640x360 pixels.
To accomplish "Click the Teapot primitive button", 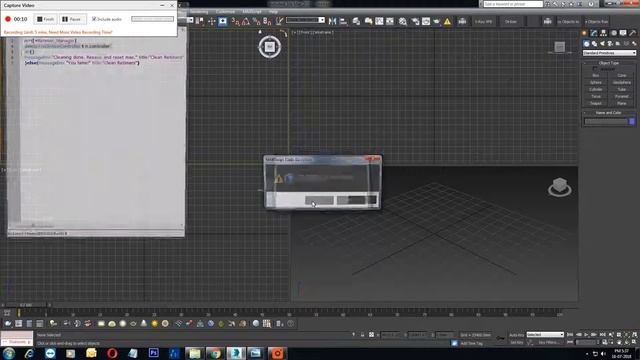I will pyautogui.click(x=596, y=103).
